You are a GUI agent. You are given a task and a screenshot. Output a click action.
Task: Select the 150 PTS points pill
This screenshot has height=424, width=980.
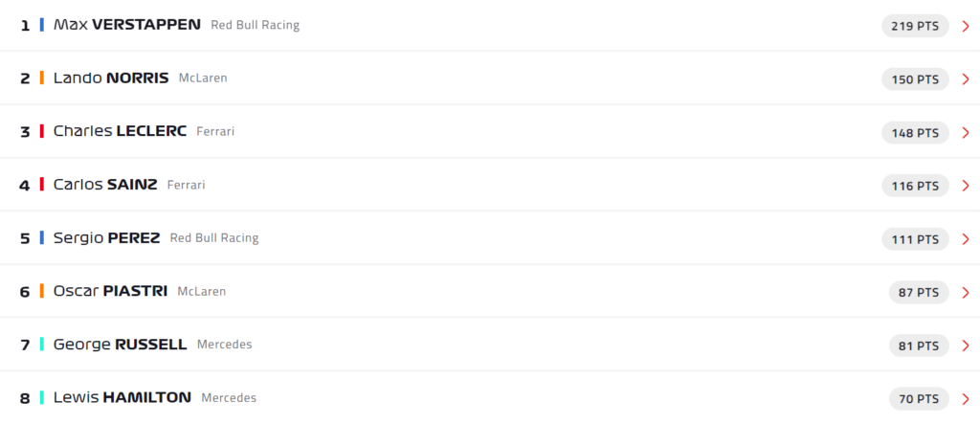pyautogui.click(x=915, y=79)
